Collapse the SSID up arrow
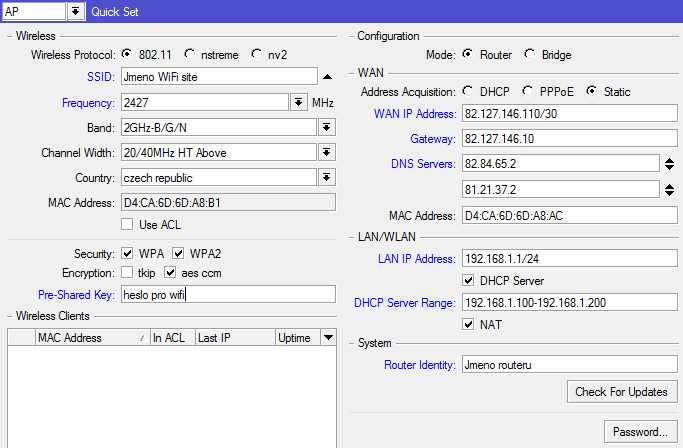The height and width of the screenshot is (448, 683). click(x=326, y=76)
